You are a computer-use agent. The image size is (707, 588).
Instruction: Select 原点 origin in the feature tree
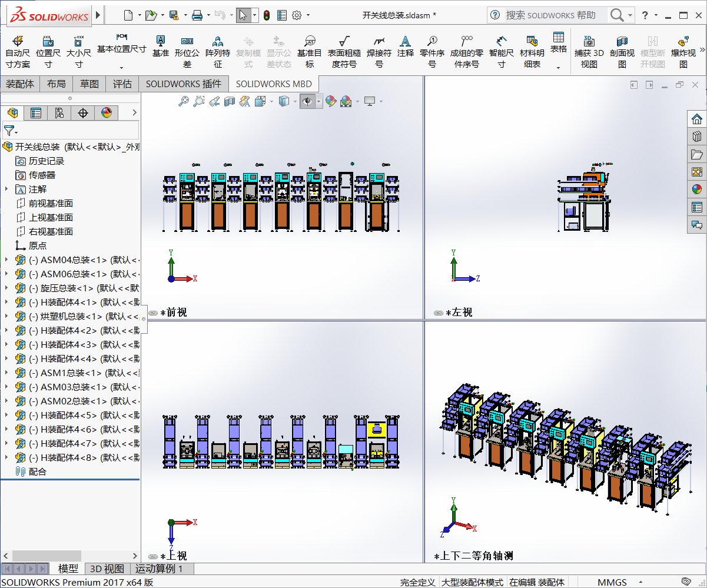pos(37,245)
